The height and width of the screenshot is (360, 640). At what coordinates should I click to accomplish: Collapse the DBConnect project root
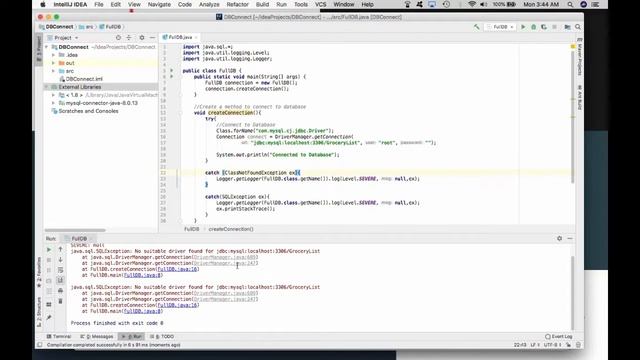pyautogui.click(x=47, y=47)
